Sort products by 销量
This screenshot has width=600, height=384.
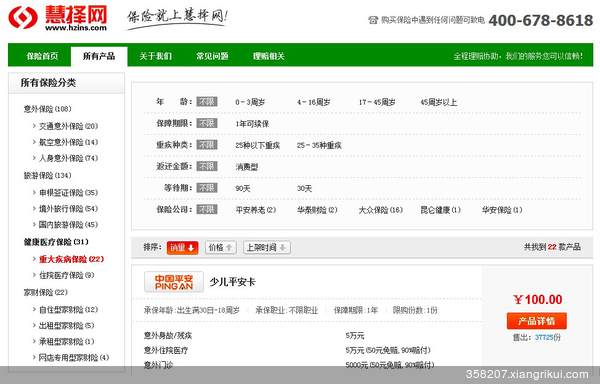tap(183, 247)
